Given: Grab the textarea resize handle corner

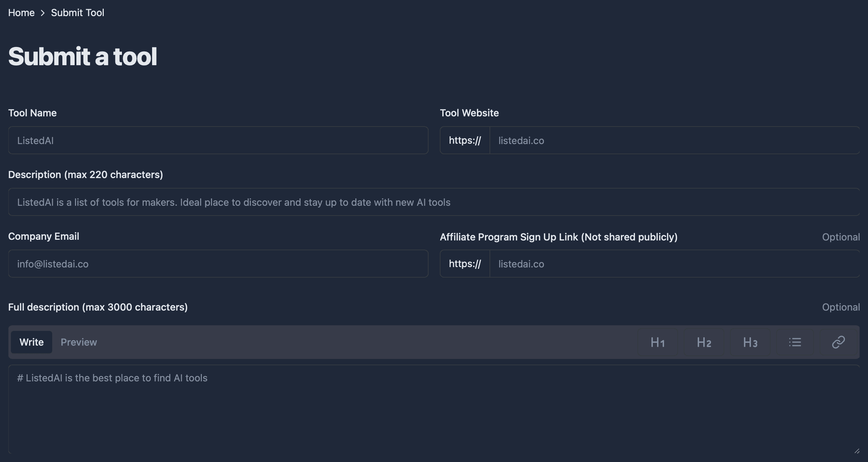Looking at the screenshot, I should point(856,451).
